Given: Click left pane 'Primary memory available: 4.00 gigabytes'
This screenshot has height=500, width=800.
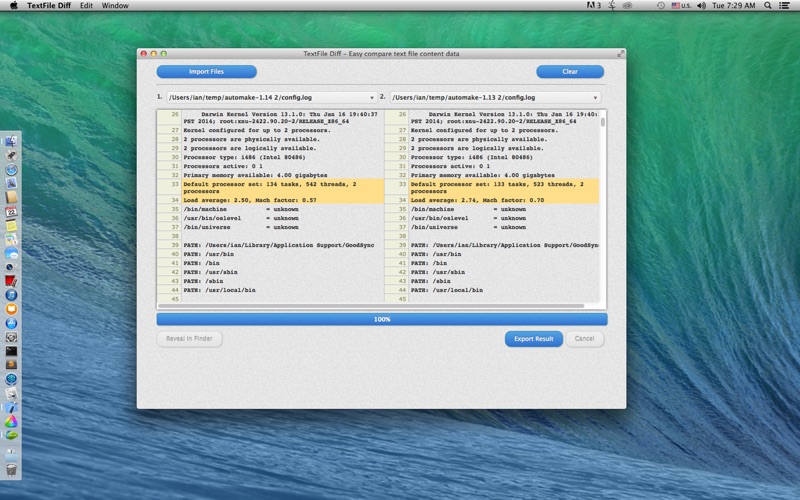Looking at the screenshot, I should [x=255, y=175].
